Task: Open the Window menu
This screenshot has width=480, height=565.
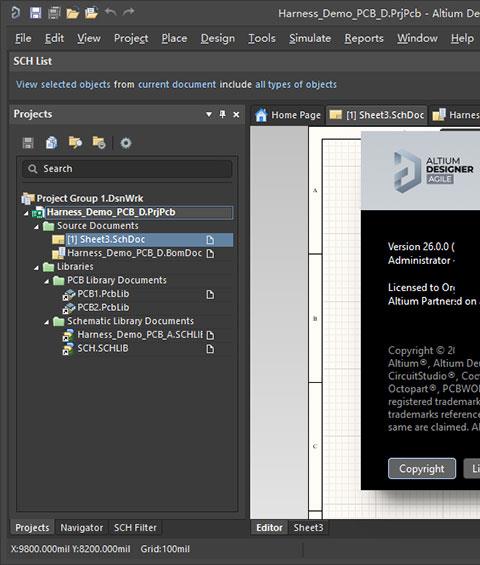Action: 417,38
